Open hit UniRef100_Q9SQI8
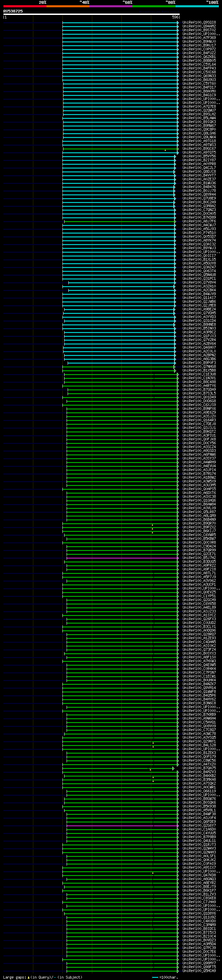 (199, 23)
